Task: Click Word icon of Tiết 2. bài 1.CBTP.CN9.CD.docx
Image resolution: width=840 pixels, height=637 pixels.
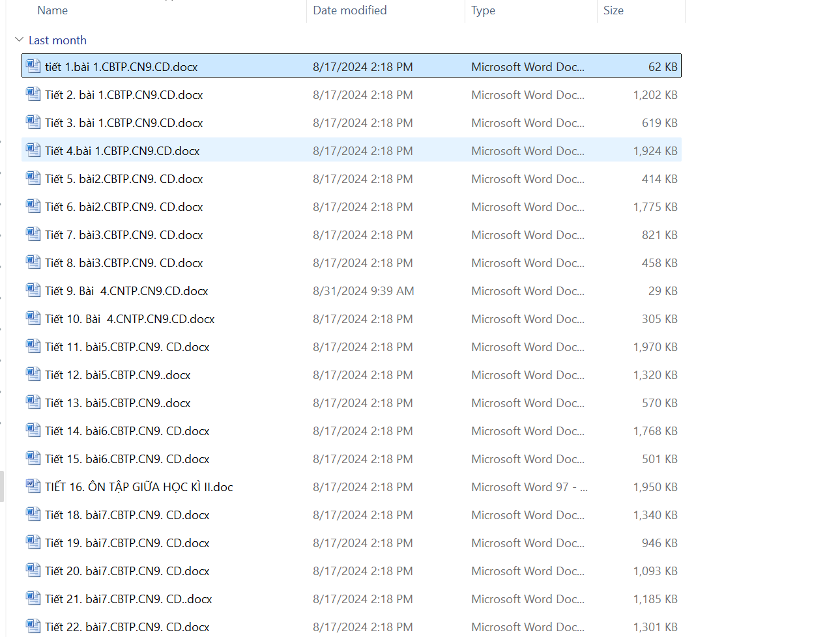Action: [x=33, y=94]
